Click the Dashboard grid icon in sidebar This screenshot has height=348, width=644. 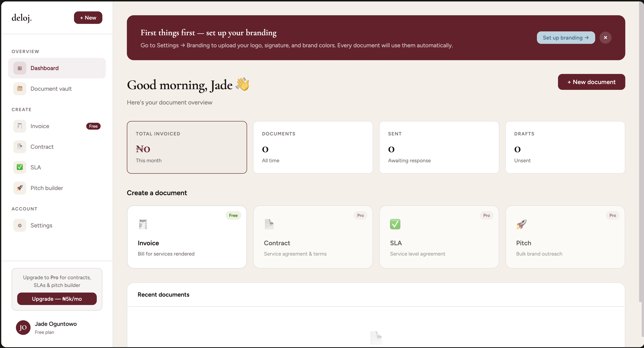[x=20, y=68]
